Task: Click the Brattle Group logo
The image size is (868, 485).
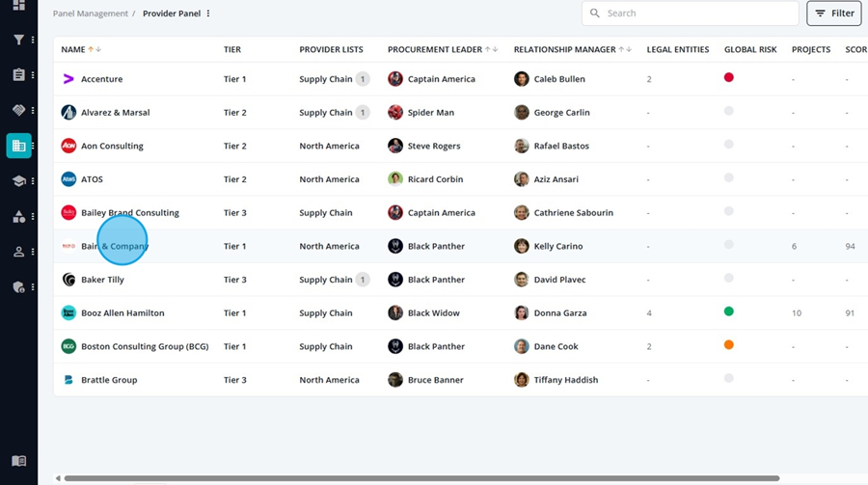Action: 68,380
